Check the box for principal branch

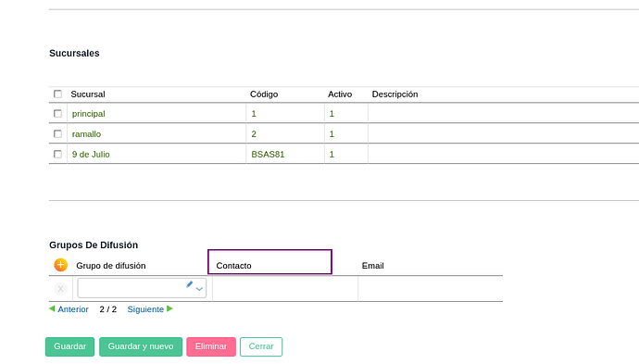pyautogui.click(x=57, y=114)
